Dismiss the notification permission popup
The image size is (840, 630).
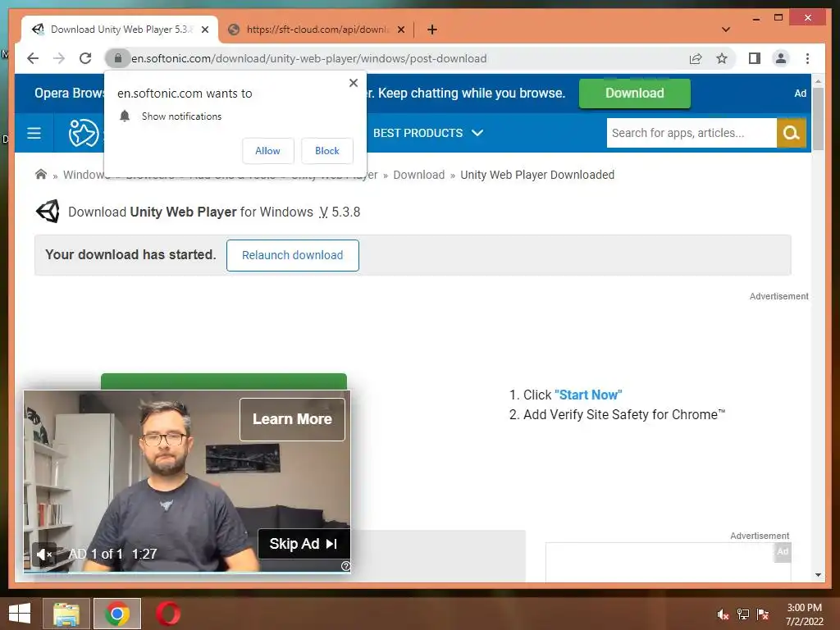point(353,83)
